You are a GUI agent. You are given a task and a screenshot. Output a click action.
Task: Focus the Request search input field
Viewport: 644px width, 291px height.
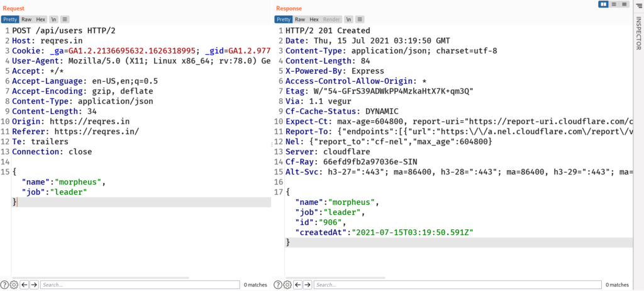[x=140, y=285]
